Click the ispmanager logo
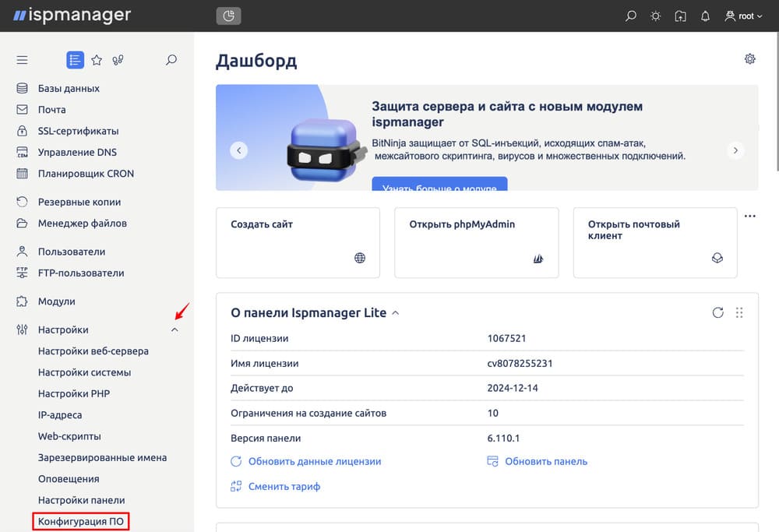779x532 pixels. [x=72, y=16]
